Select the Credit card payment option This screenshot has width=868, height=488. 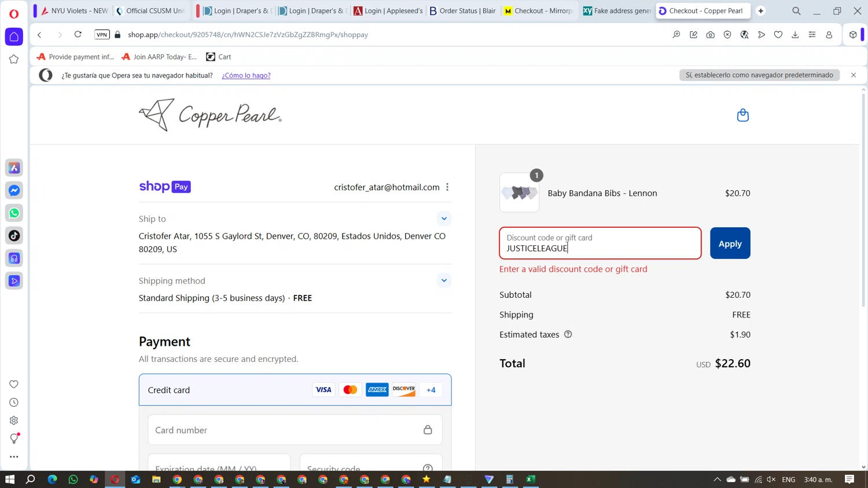(295, 390)
